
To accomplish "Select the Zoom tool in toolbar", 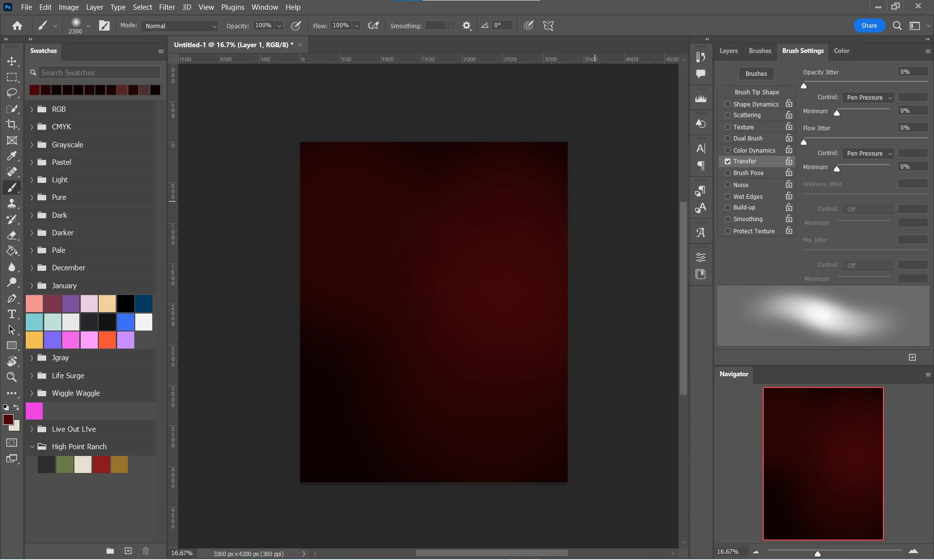I will click(12, 377).
